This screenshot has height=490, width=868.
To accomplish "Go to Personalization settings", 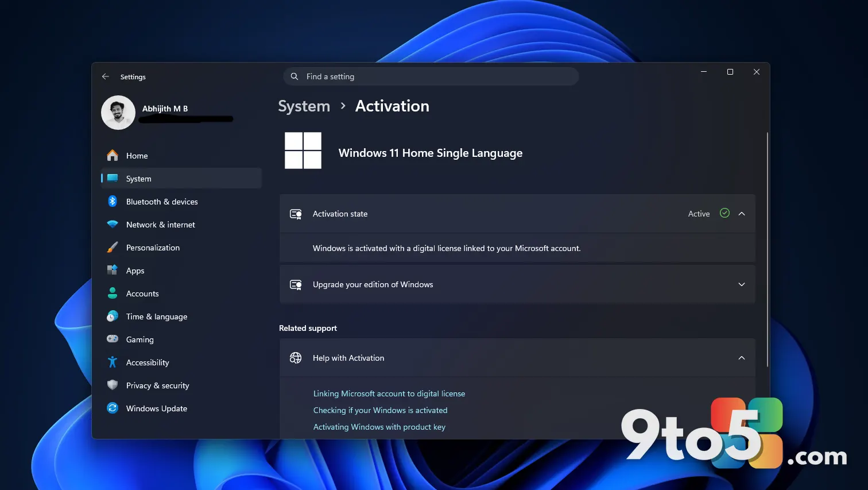I will [181, 248].
